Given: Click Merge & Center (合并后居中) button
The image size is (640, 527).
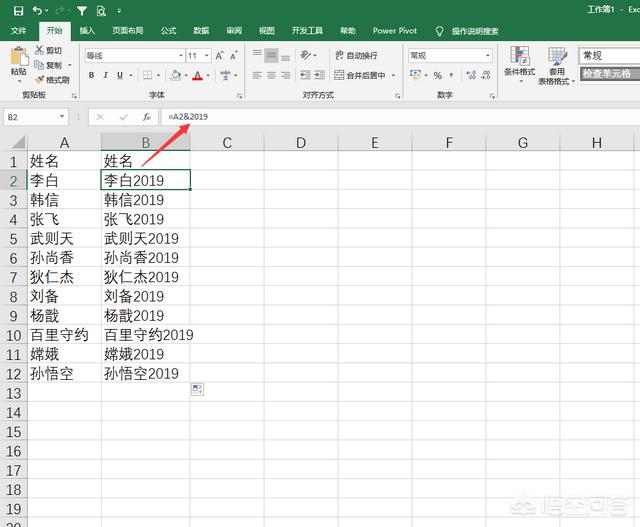Looking at the screenshot, I should pos(360,75).
